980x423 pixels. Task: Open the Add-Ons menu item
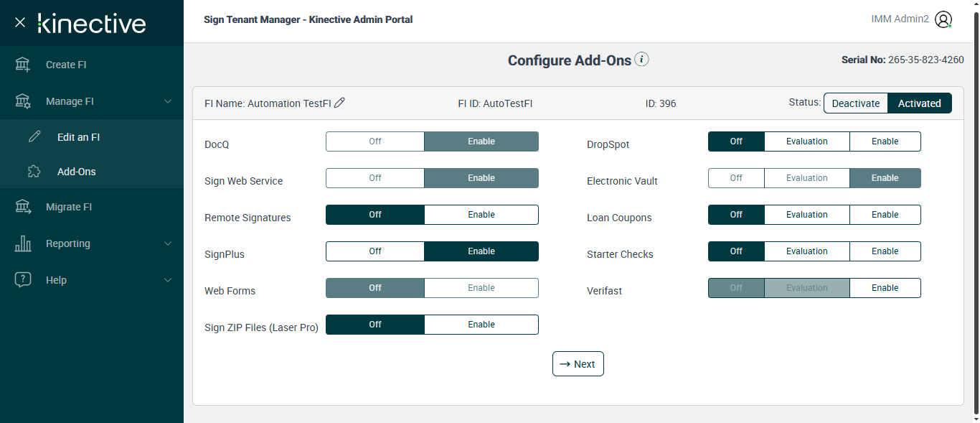pyautogui.click(x=77, y=172)
